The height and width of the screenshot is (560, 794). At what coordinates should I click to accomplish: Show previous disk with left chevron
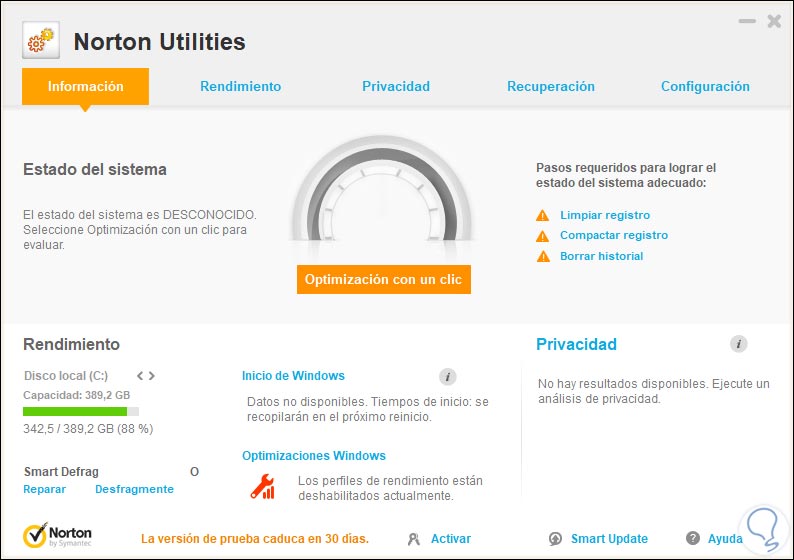(140, 376)
